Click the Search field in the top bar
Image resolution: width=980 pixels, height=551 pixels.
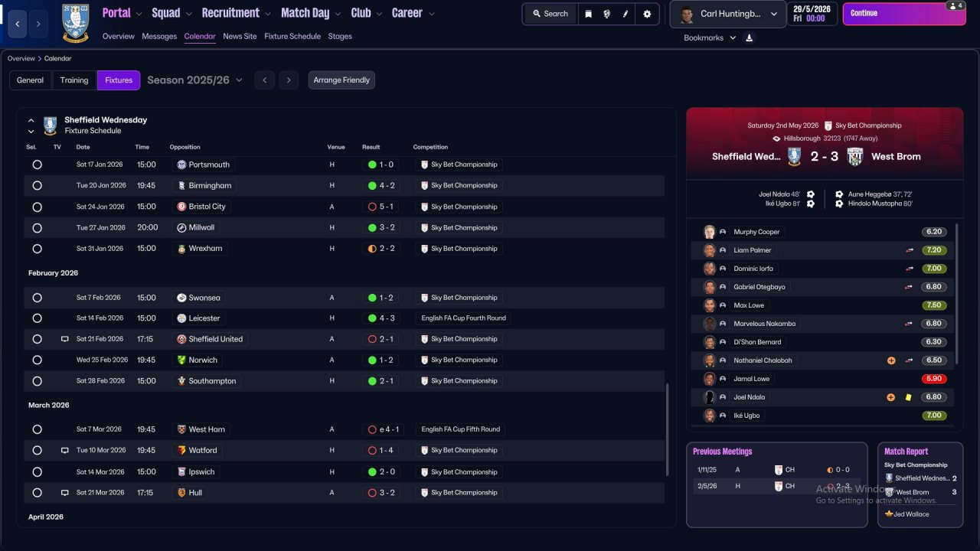point(550,14)
